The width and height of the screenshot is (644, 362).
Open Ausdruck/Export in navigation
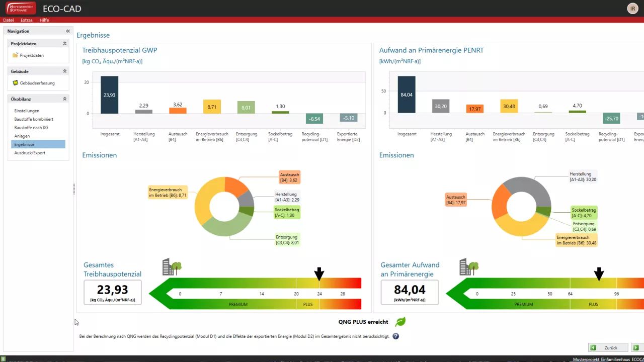30,153
